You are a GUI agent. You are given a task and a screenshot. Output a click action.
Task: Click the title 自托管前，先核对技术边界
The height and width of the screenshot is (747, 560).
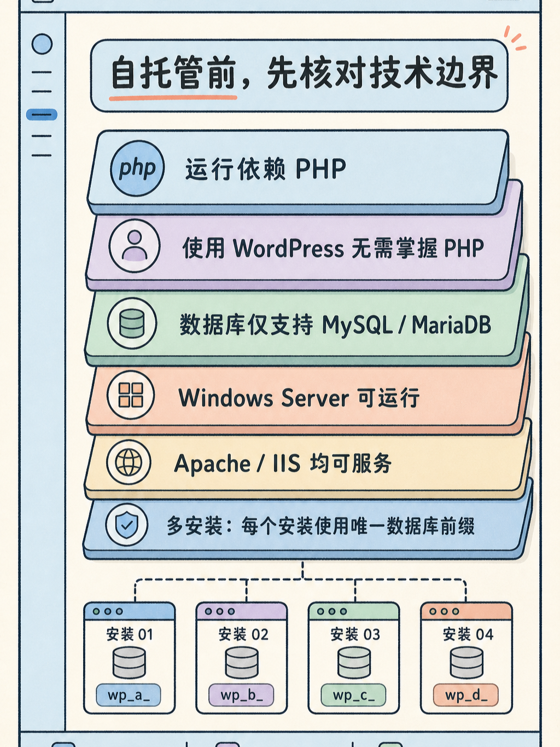click(304, 73)
